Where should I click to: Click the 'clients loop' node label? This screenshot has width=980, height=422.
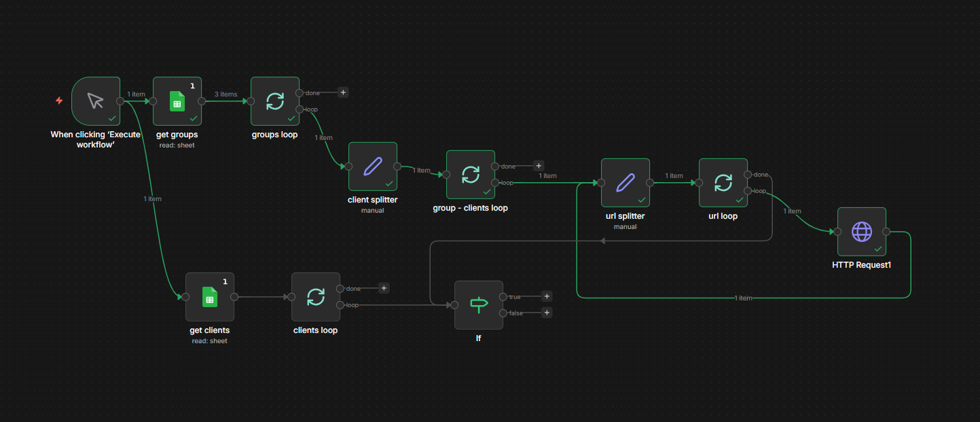tap(315, 330)
